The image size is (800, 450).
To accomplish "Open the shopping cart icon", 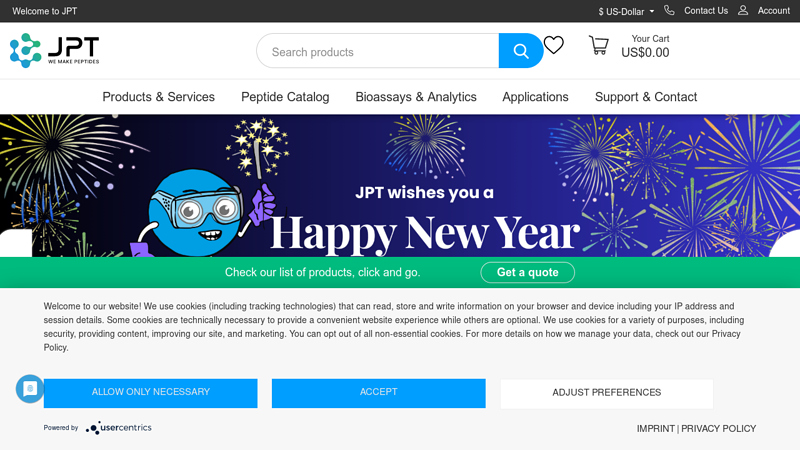I will (598, 46).
